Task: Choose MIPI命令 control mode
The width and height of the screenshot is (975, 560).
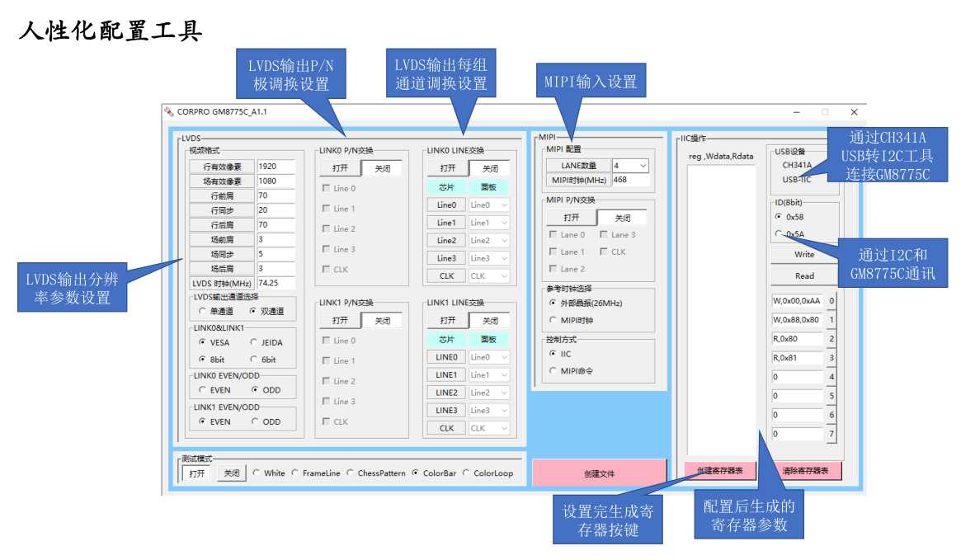Action: pyautogui.click(x=553, y=371)
